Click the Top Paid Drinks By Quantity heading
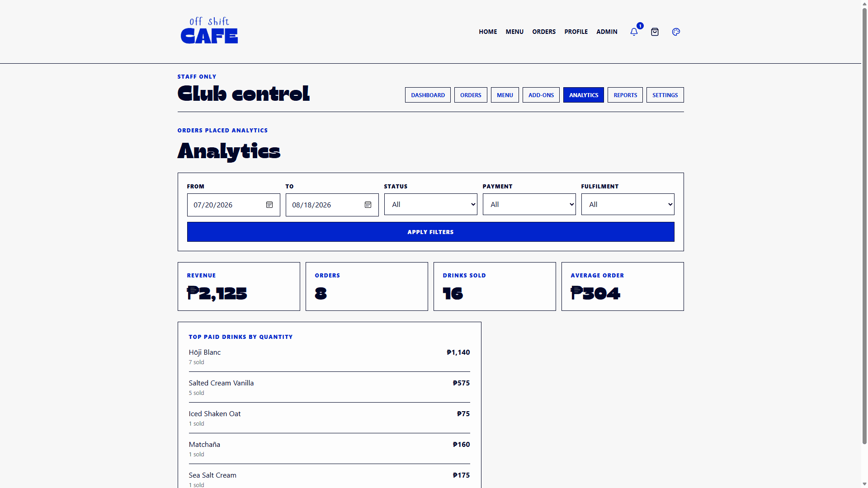Image resolution: width=868 pixels, height=488 pixels. 241,337
